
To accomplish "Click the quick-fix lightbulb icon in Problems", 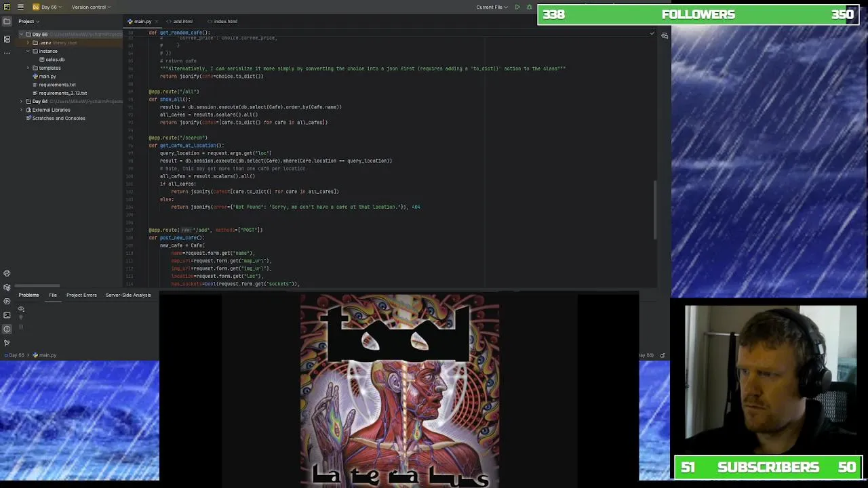I will click(x=21, y=317).
